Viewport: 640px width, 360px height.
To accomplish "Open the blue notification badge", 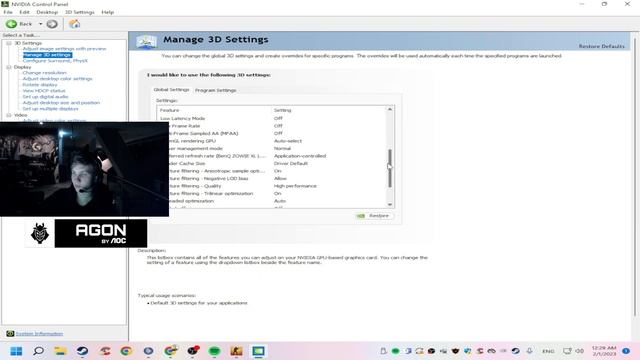I will click(626, 351).
